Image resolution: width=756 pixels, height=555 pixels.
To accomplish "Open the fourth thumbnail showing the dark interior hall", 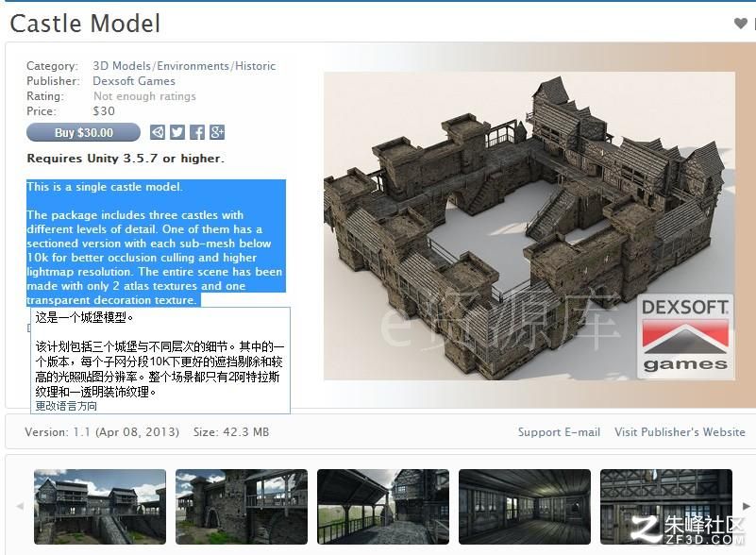I will 525,507.
